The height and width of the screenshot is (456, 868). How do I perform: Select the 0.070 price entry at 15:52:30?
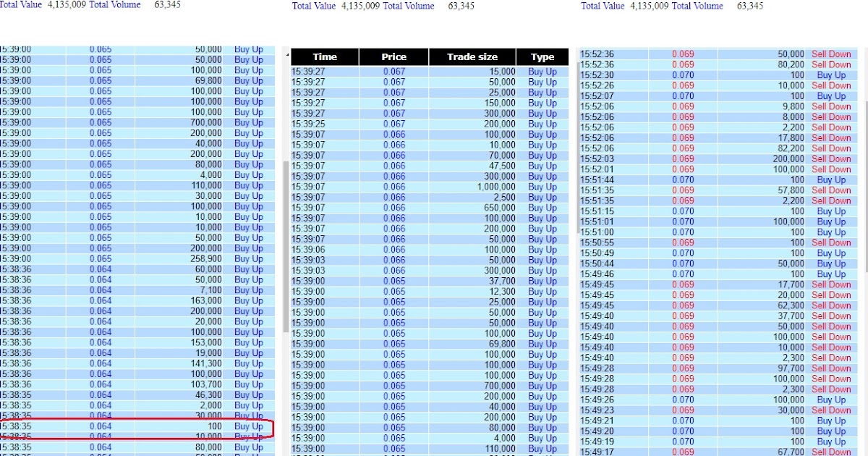tap(682, 75)
